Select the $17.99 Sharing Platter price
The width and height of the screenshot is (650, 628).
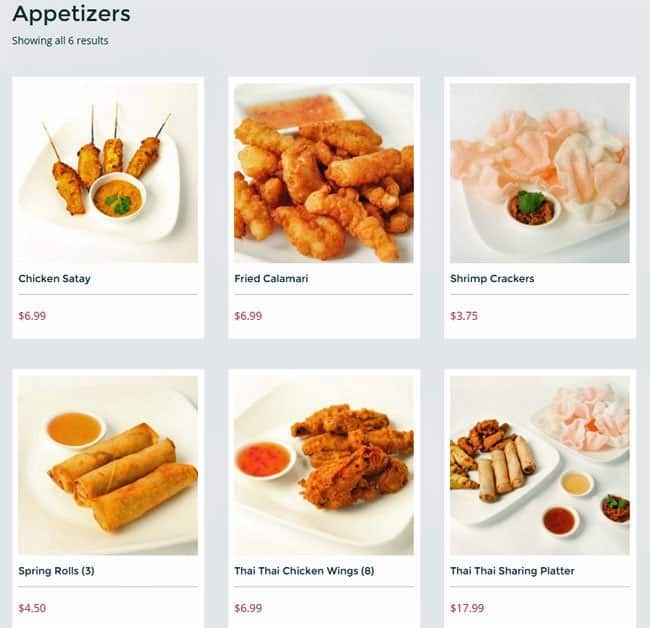[467, 608]
